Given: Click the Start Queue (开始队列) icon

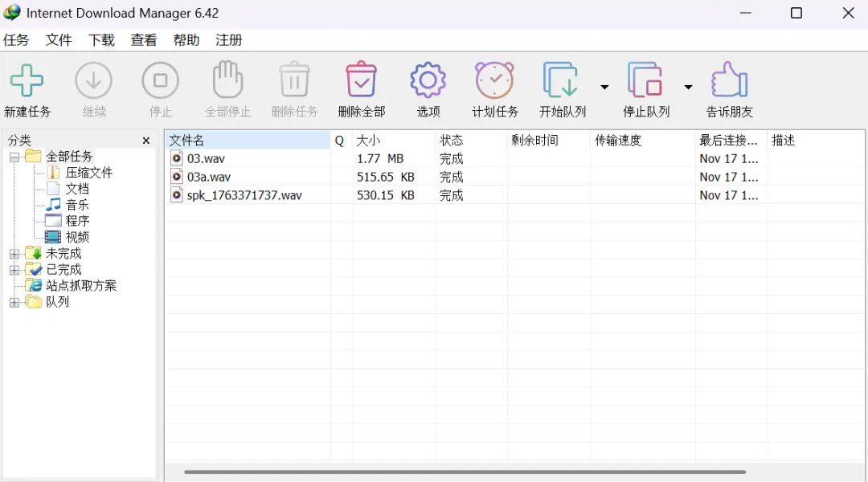Looking at the screenshot, I should [561, 80].
